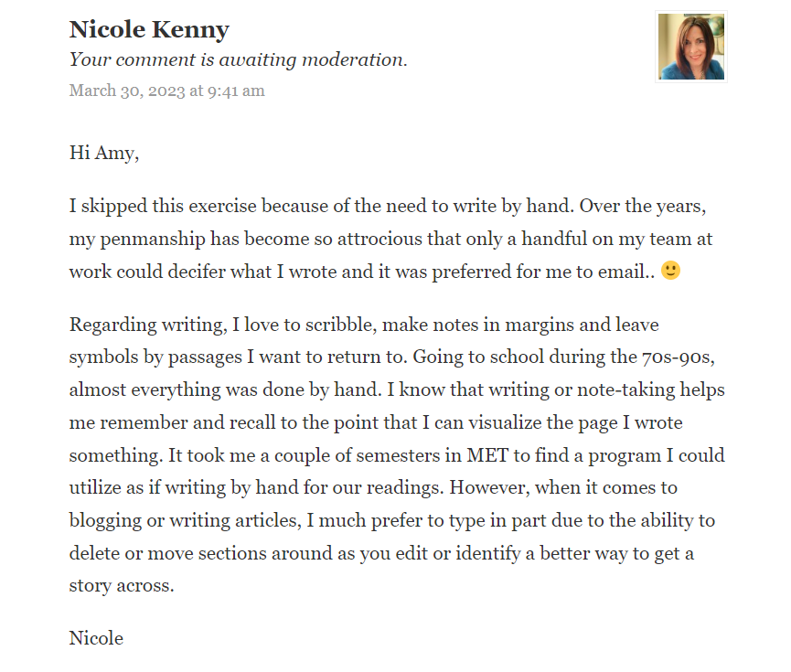
Task: Click 'Regarding writing,' at the paragraph start
Action: pos(148,325)
